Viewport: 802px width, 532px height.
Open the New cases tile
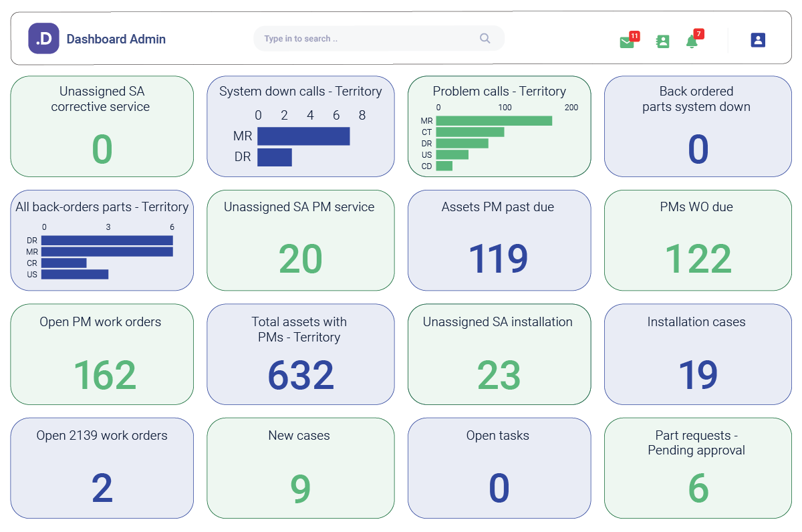point(301,468)
